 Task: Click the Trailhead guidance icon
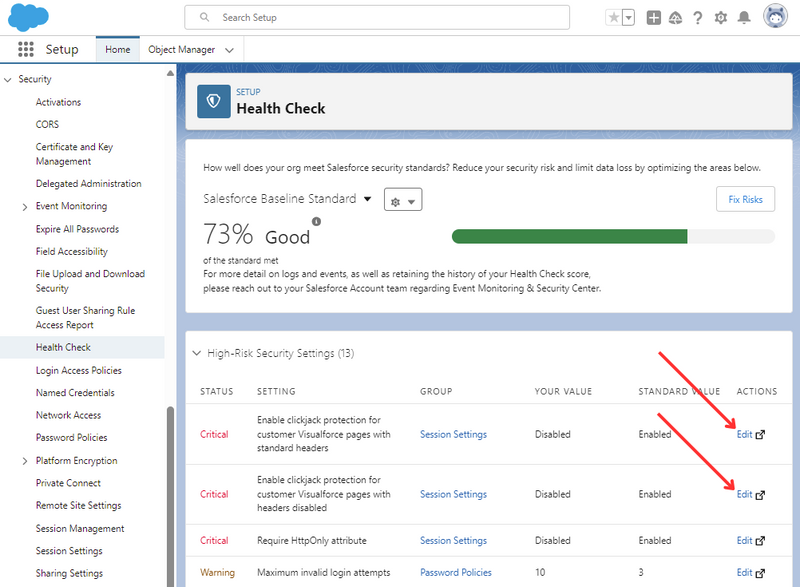tap(675, 18)
